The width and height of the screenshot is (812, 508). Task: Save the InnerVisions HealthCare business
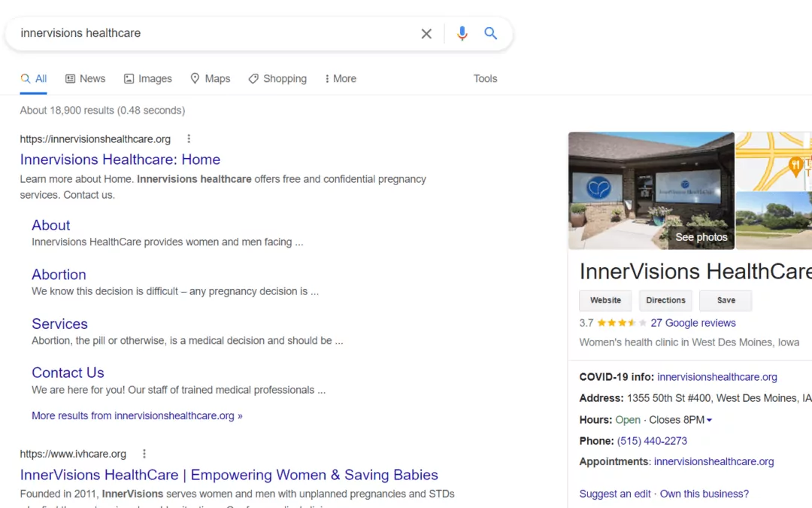(726, 300)
